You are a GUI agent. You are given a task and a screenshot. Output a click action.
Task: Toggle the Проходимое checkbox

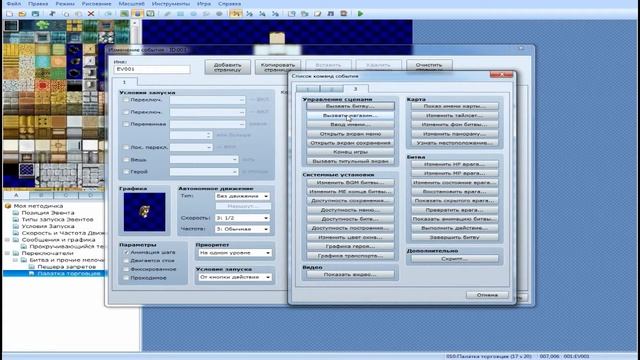[126, 278]
